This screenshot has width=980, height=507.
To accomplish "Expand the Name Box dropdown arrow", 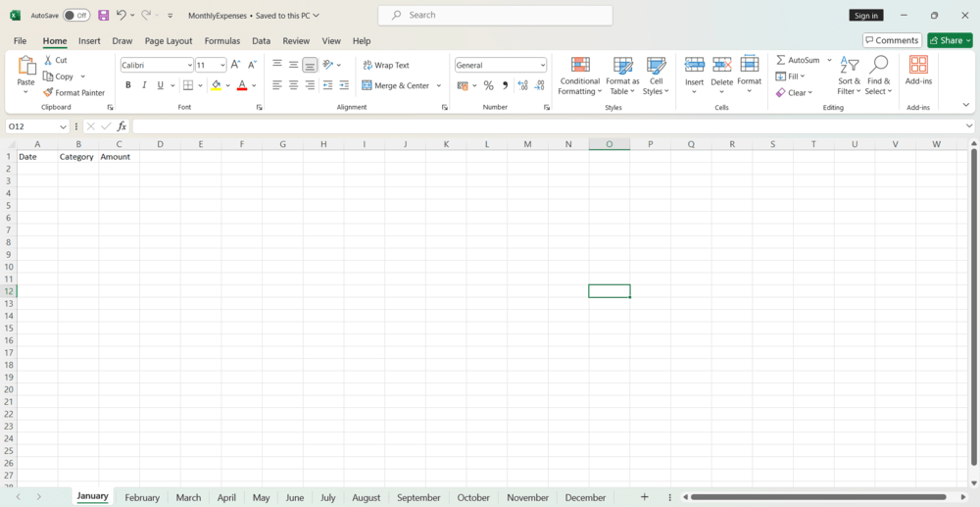I will 63,127.
